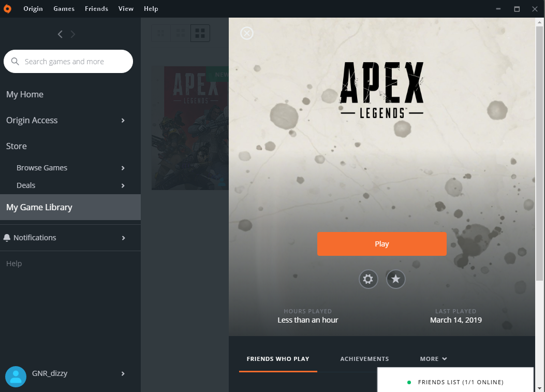Viewport: 545px width, 392px height.
Task: Click the Notifications bell icon
Action: [x=7, y=238]
